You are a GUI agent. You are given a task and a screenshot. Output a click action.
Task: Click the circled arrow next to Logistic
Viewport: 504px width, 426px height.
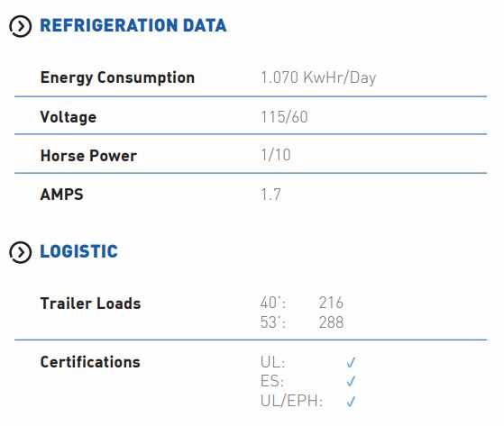tap(20, 252)
